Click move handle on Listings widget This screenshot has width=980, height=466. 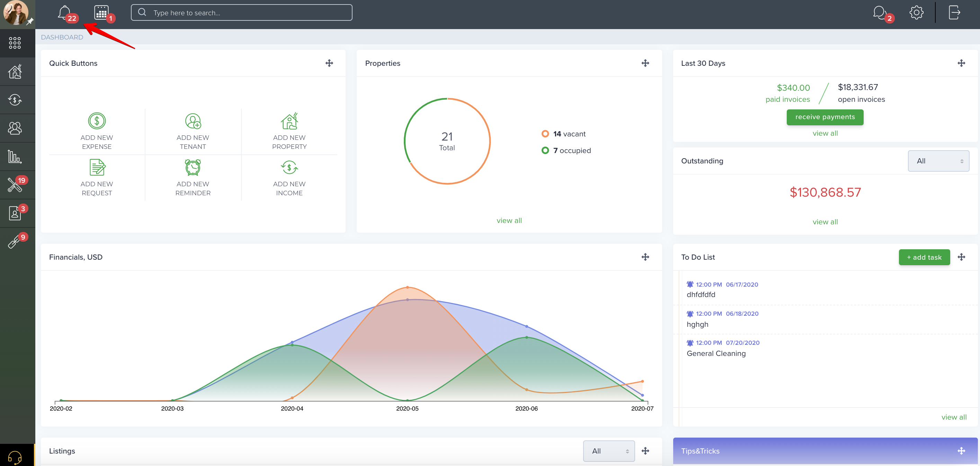pyautogui.click(x=645, y=451)
